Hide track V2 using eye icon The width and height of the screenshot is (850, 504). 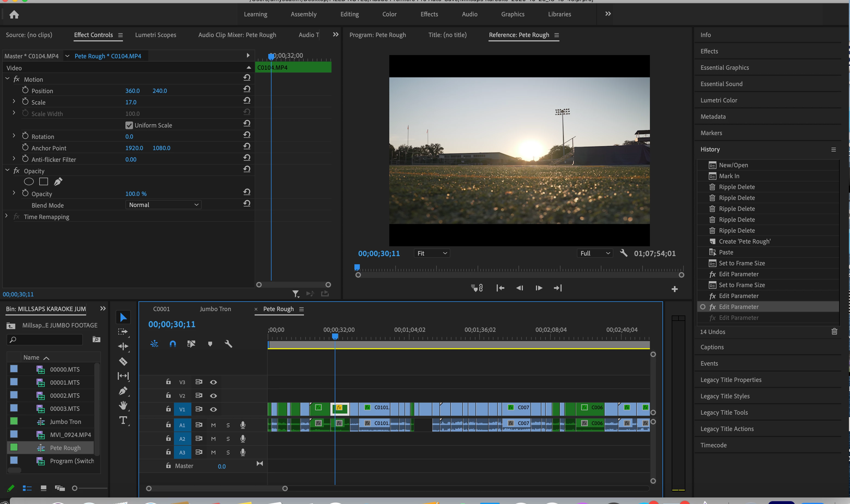point(213,396)
